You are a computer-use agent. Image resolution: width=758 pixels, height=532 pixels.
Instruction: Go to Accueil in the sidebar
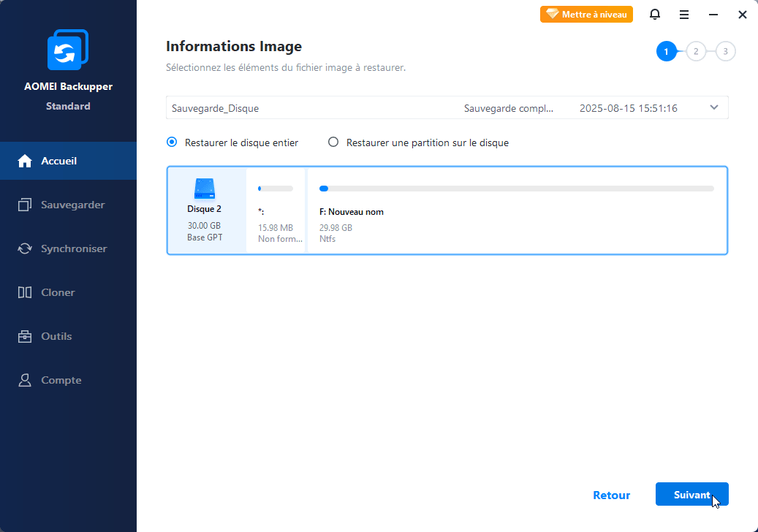tap(68, 161)
